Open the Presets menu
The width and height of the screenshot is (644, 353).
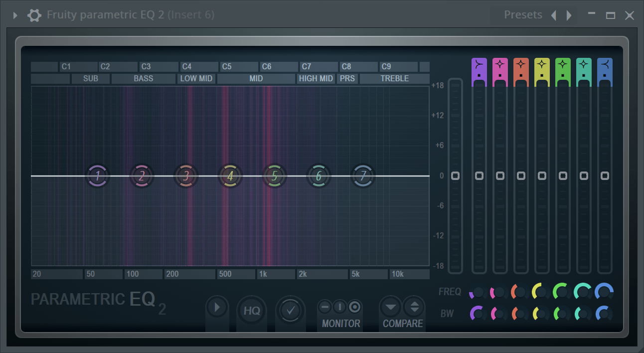(523, 14)
